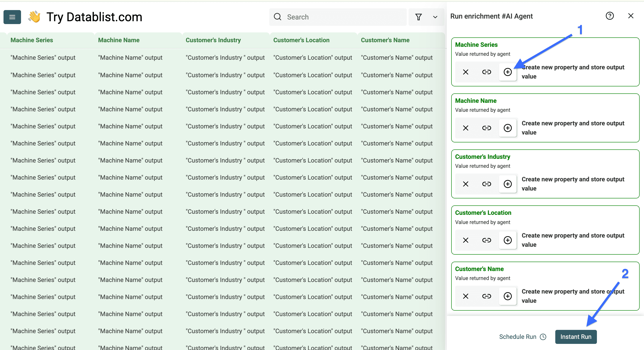The width and height of the screenshot is (644, 350).
Task: Dismiss the Machine Name output mapping
Action: coord(465,128)
